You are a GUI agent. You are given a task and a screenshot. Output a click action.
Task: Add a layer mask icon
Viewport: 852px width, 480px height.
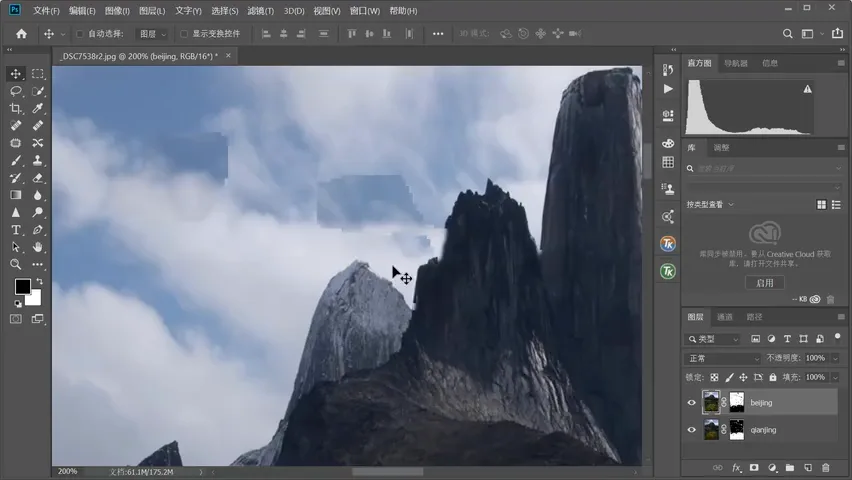(x=754, y=467)
